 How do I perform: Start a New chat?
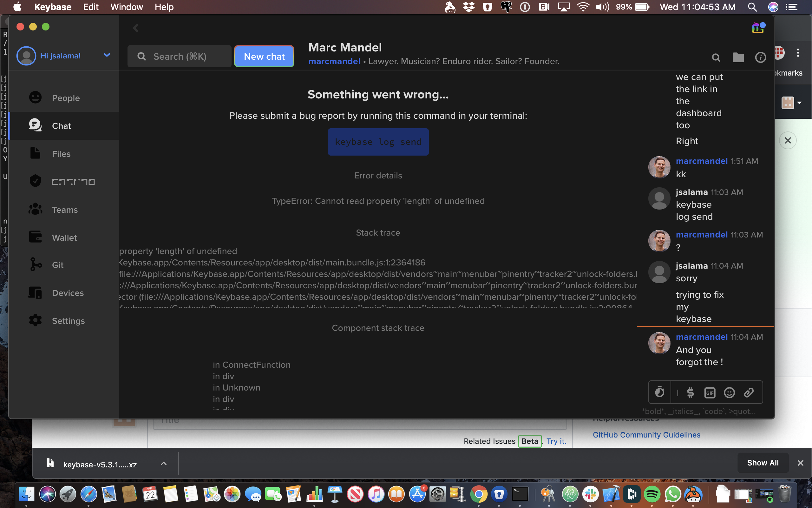click(264, 56)
